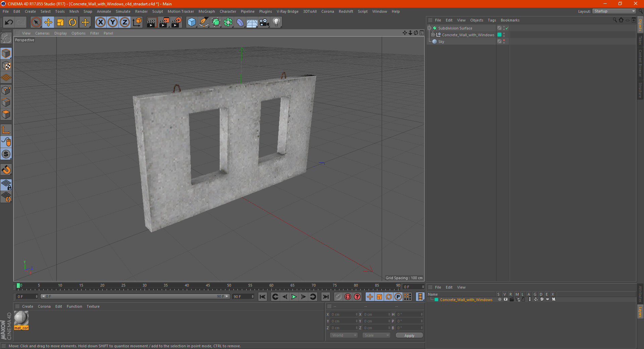
Task: Render the active view
Action: (x=152, y=22)
